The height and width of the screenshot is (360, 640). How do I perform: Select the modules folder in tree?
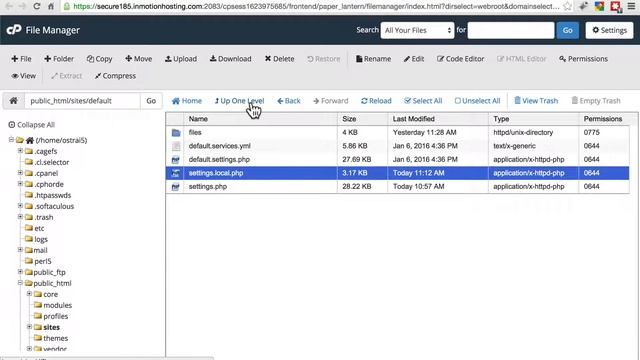pyautogui.click(x=58, y=305)
